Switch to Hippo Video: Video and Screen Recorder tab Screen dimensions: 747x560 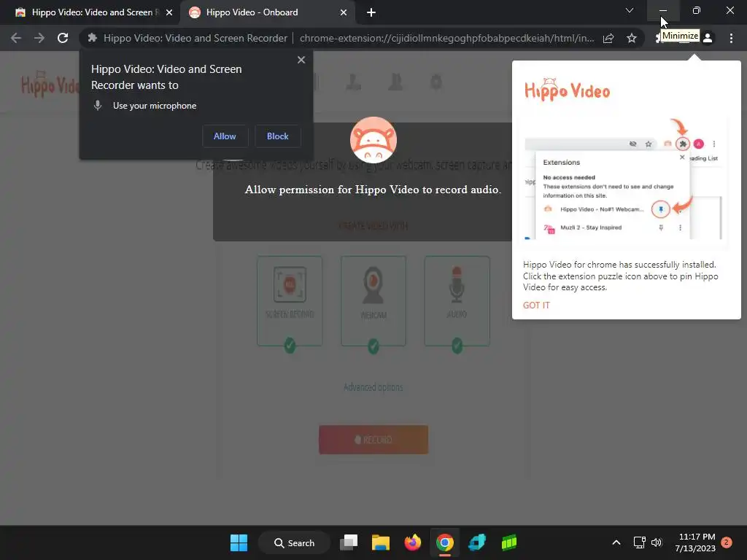coord(90,12)
